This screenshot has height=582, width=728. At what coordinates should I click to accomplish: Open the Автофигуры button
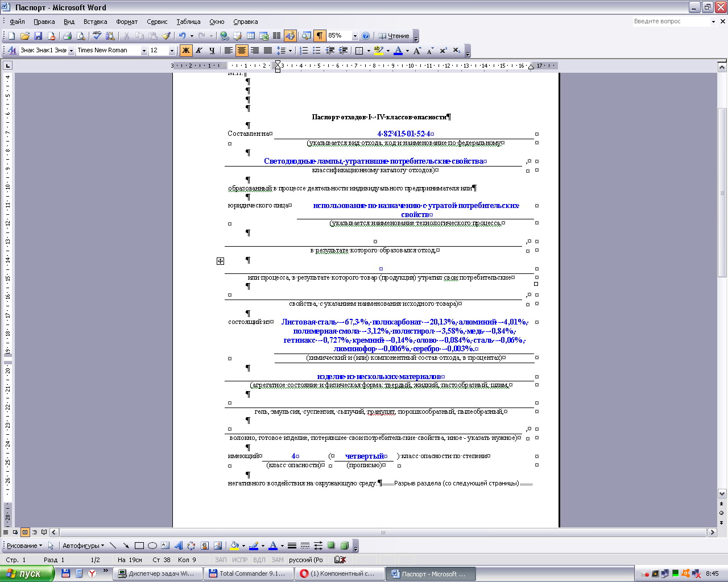83,546
